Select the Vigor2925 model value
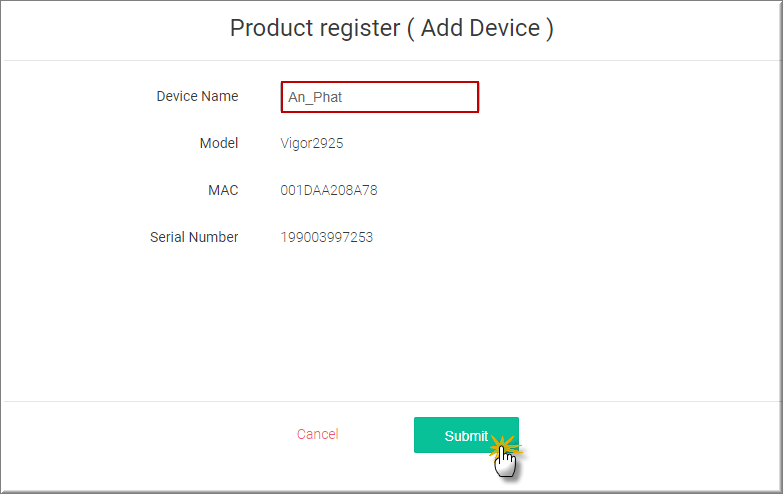The height and width of the screenshot is (494, 783). [312, 143]
